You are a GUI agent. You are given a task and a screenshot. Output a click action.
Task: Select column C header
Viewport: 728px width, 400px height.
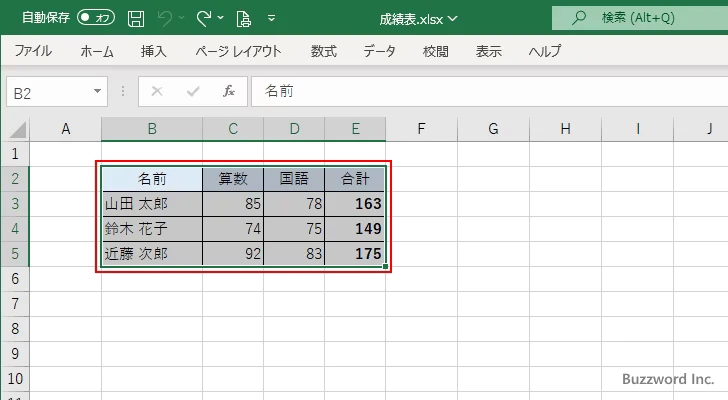click(233, 129)
